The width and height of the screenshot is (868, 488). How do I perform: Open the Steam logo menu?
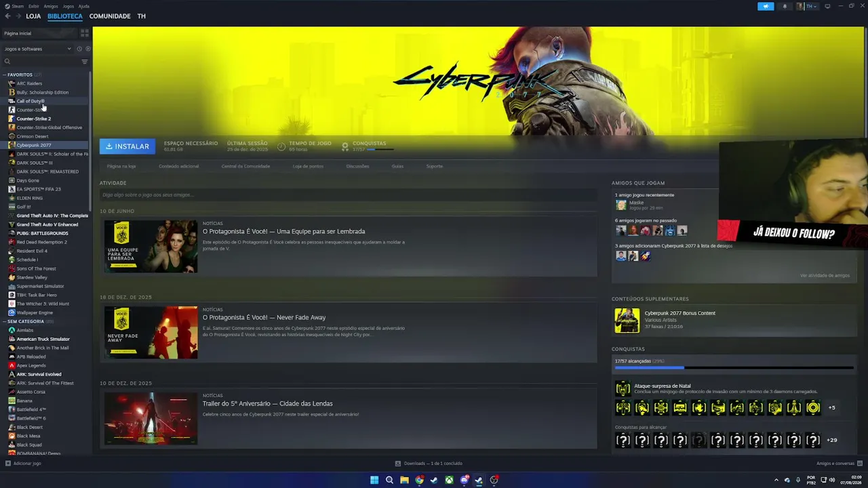pos(14,6)
